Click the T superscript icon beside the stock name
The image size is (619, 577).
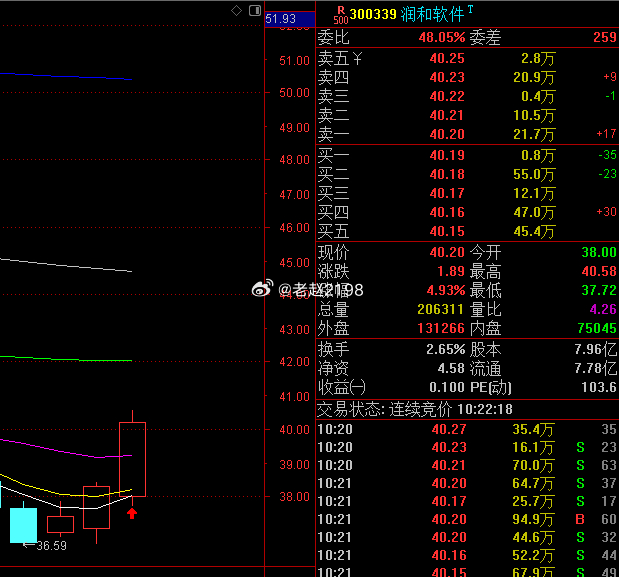pos(470,9)
